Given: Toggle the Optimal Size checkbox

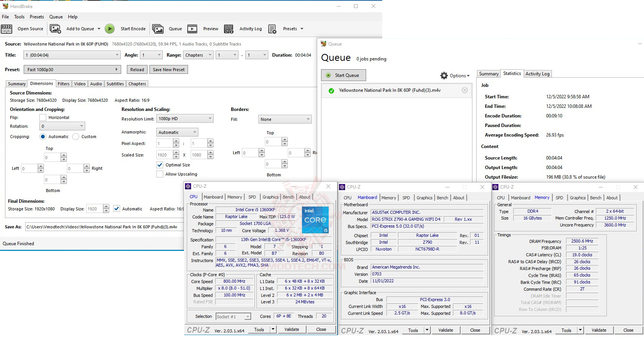Looking at the screenshot, I should 160,165.
